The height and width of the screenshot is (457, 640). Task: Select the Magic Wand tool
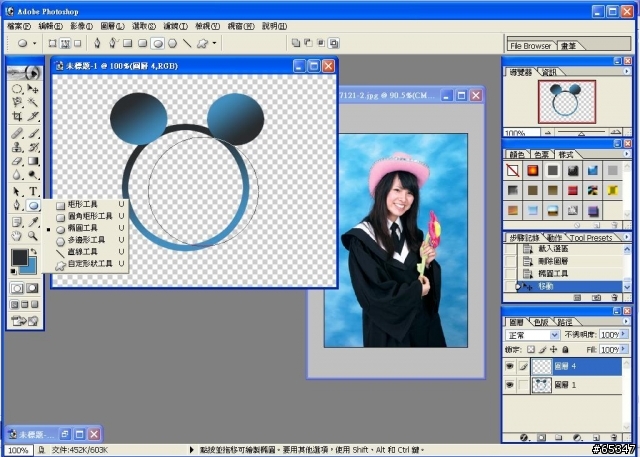tap(33, 102)
